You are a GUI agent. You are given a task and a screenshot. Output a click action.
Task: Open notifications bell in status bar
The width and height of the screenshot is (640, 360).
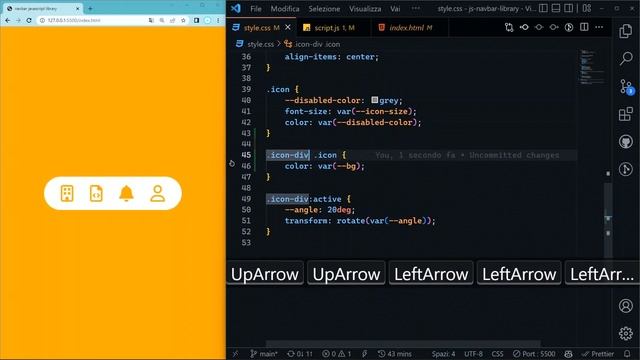click(x=627, y=354)
